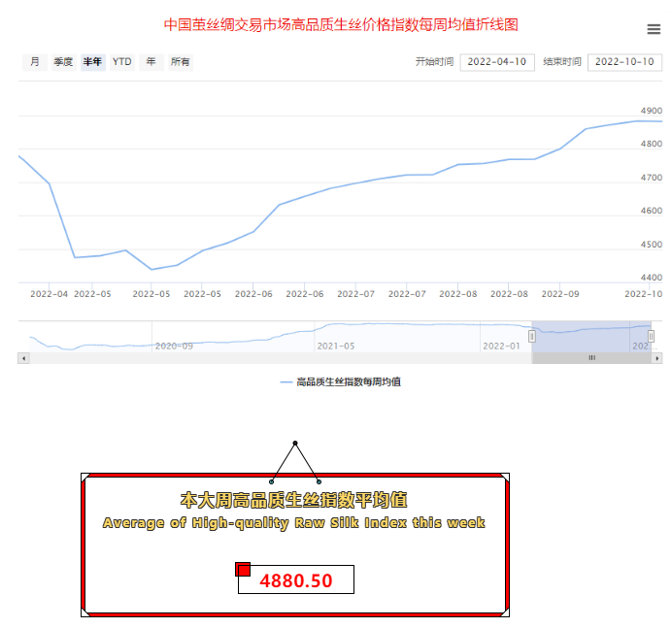This screenshot has height=628, width=672.
Task: Click the right scrollbar arrow under navigator
Action: [x=656, y=358]
